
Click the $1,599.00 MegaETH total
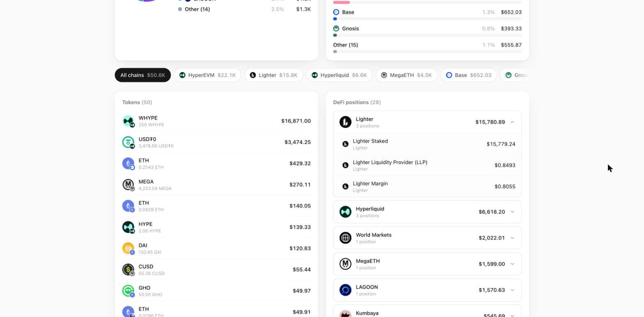click(492, 264)
